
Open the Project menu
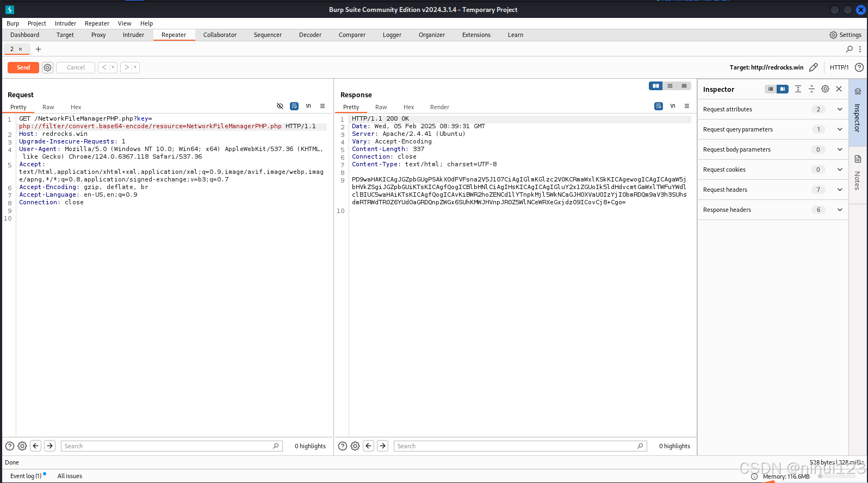37,23
